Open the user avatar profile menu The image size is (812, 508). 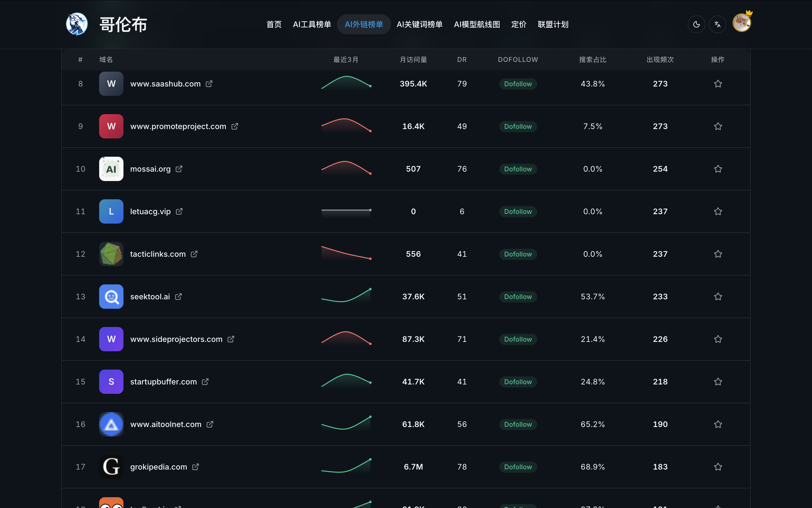(x=742, y=23)
